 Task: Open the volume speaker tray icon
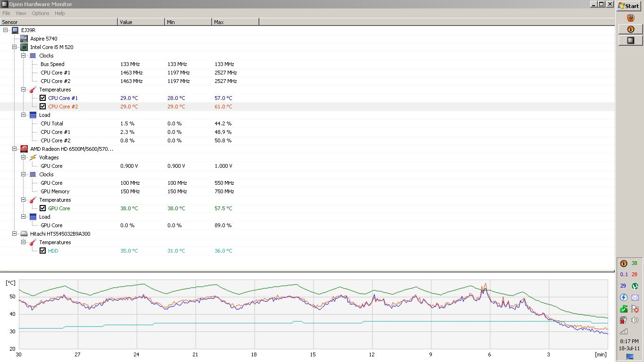click(635, 321)
